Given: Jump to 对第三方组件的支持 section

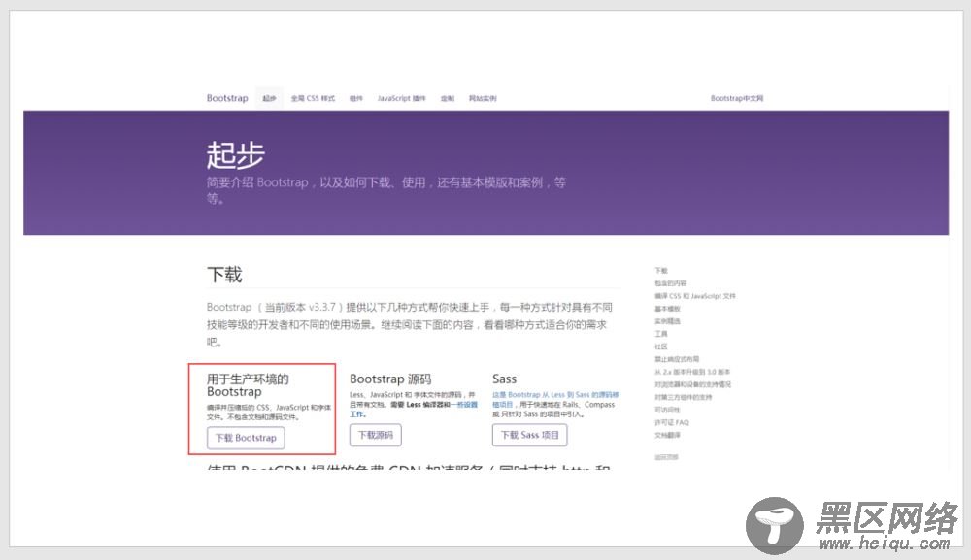Looking at the screenshot, I should (683, 397).
